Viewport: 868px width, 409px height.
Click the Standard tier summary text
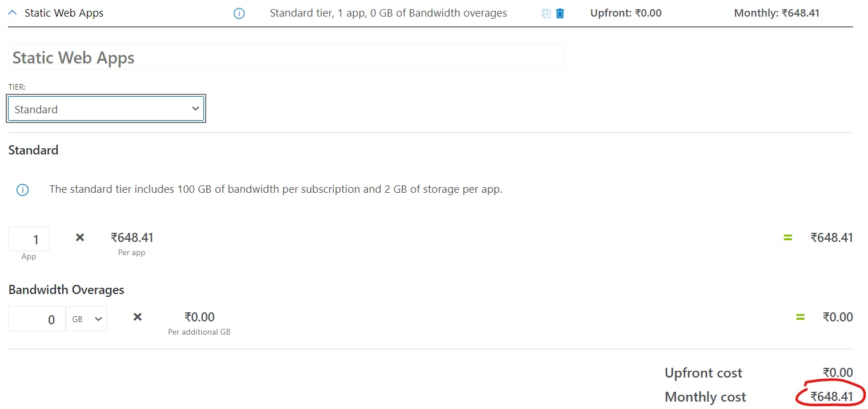388,13
